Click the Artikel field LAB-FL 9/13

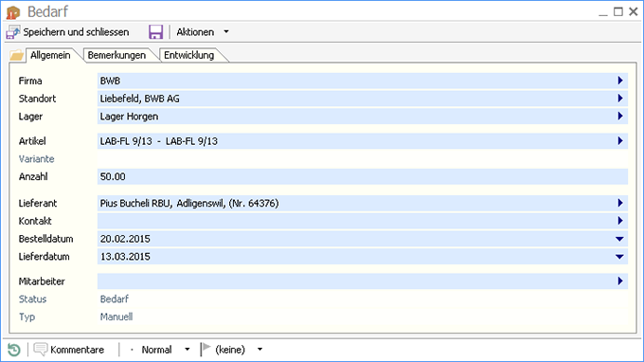[x=362, y=141]
